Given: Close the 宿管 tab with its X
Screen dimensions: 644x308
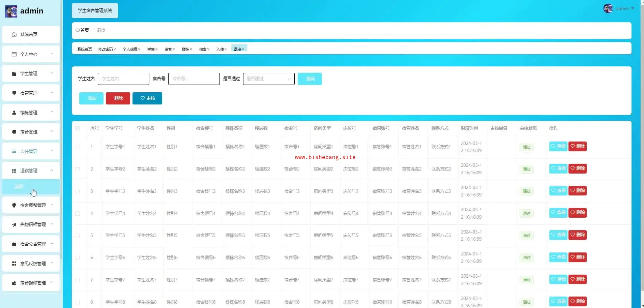Looking at the screenshot, I should 174,49.
